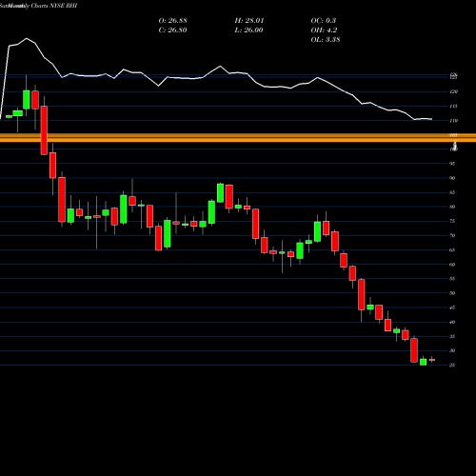This screenshot has height=476, width=476.
Task: Click the final green candle near 26
Action: [x=424, y=361]
